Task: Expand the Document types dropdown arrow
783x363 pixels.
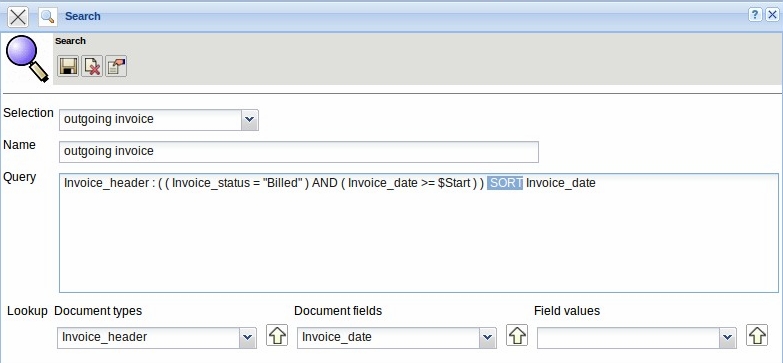Action: 248,338
